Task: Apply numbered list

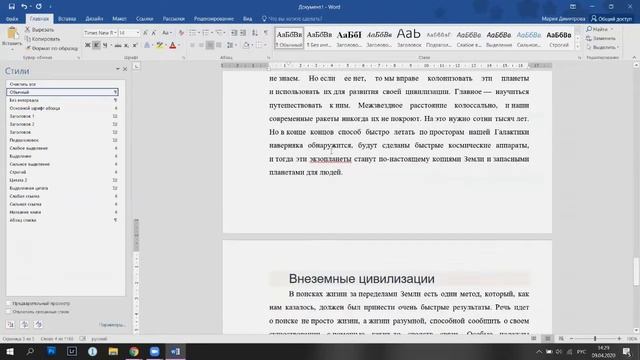Action: pos(206,33)
